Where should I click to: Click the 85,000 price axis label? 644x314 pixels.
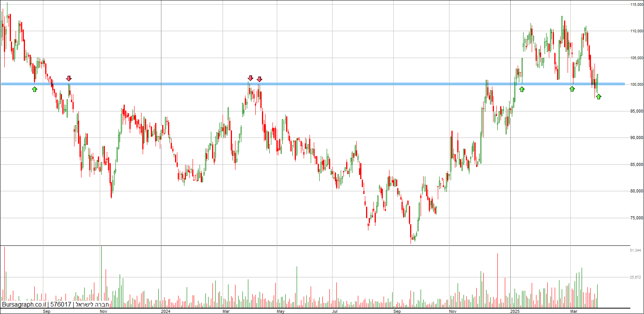click(x=637, y=165)
